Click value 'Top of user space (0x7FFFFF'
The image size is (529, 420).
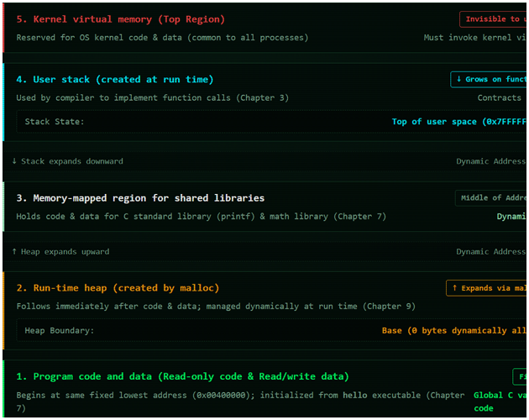[x=458, y=122]
